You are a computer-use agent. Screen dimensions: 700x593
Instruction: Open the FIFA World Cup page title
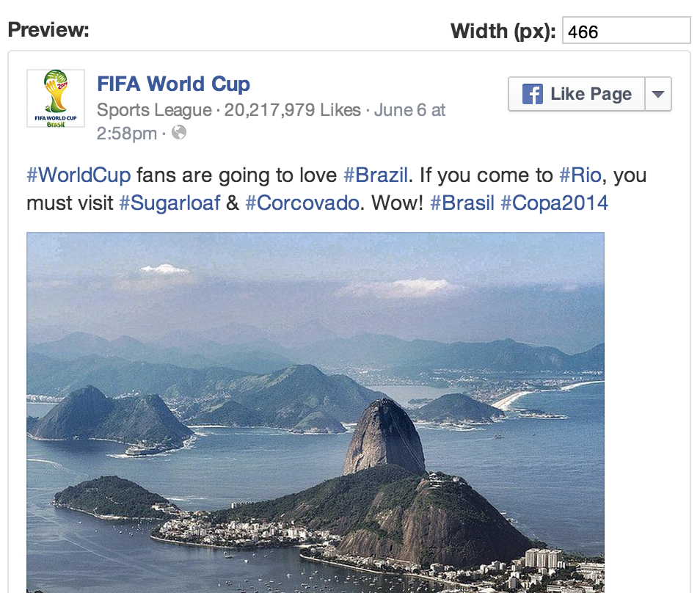(173, 84)
